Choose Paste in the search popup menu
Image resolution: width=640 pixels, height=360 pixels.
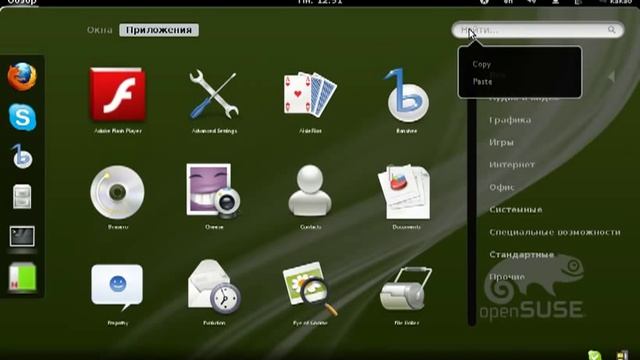click(x=482, y=82)
